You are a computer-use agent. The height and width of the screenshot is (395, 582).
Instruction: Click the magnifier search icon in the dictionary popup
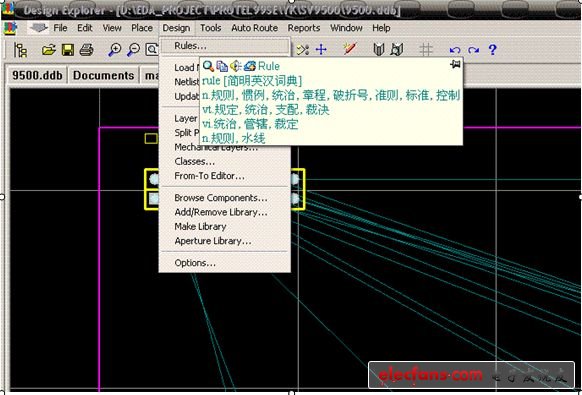coord(208,66)
